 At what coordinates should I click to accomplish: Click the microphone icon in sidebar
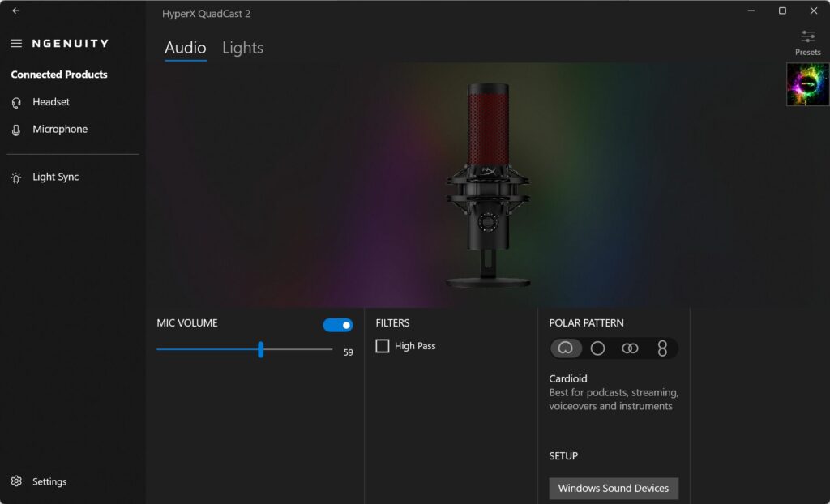click(16, 130)
